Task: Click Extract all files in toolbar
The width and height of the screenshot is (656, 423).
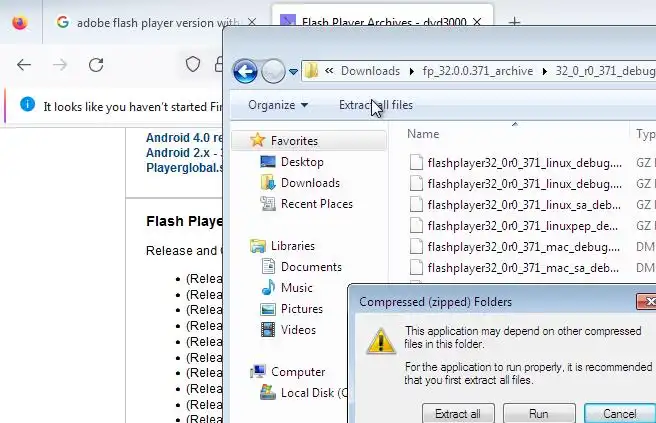Action: tap(376, 105)
